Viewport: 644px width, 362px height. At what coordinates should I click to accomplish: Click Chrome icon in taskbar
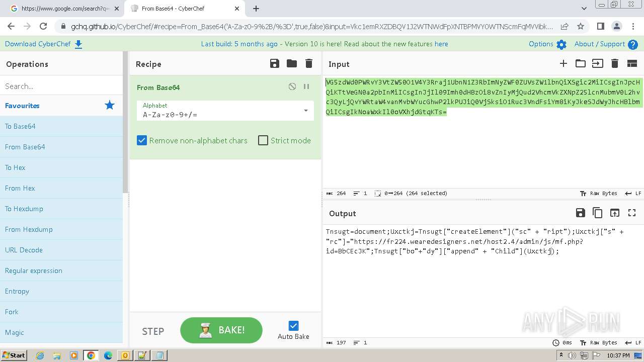91,355
